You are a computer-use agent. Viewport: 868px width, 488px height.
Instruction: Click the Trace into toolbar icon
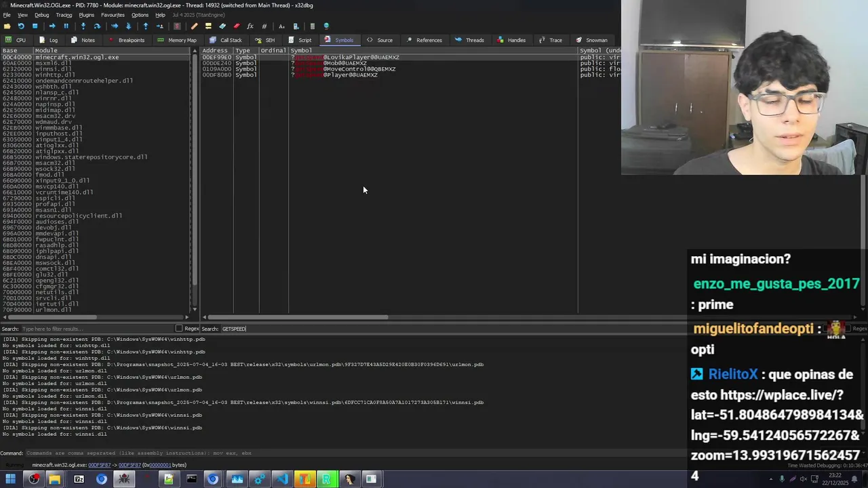tap(115, 26)
